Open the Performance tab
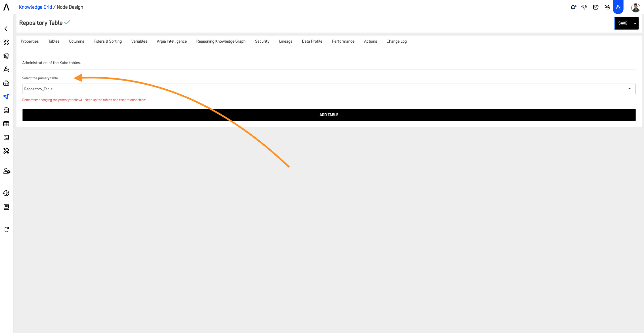 tap(343, 41)
